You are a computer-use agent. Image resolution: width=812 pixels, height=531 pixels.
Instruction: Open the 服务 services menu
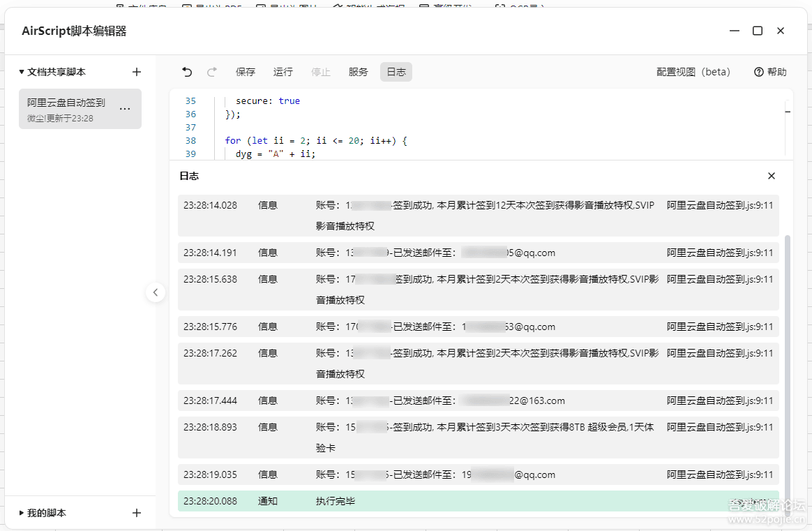coord(359,72)
